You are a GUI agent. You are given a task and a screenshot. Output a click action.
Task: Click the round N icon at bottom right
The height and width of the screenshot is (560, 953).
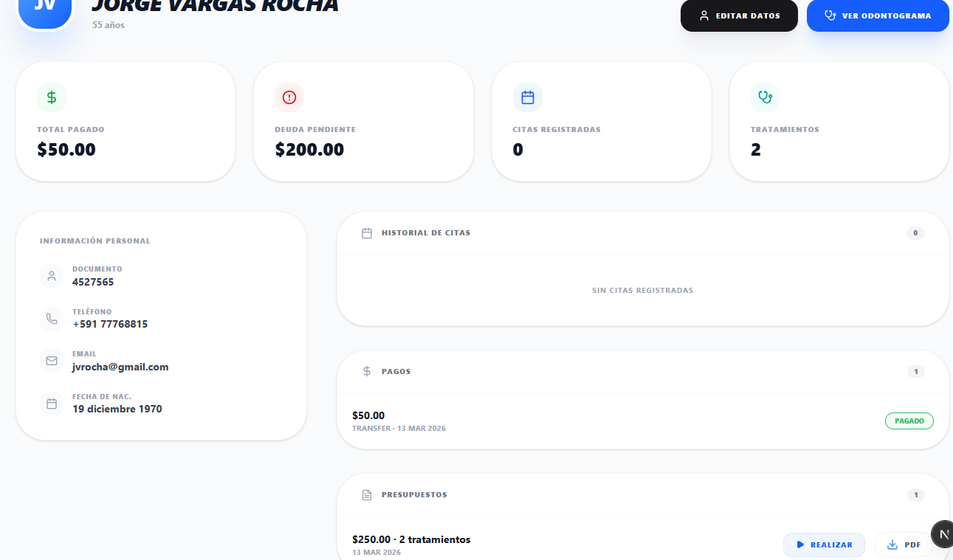click(942, 534)
